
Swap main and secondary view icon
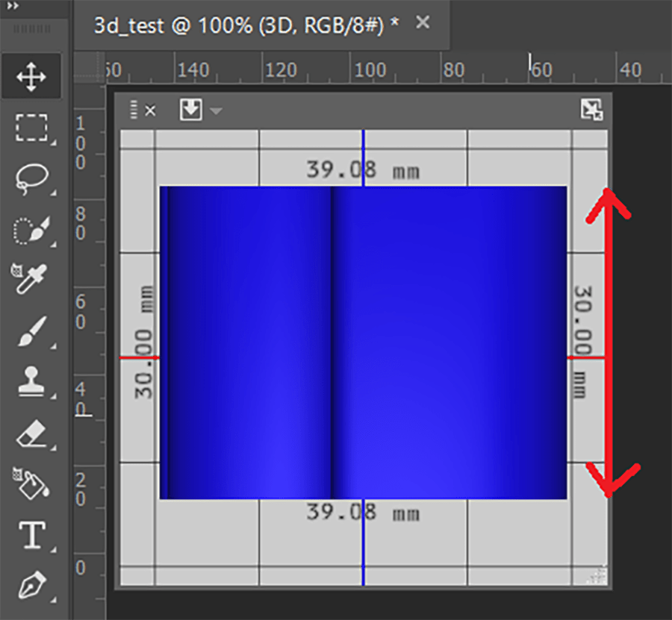point(591,110)
